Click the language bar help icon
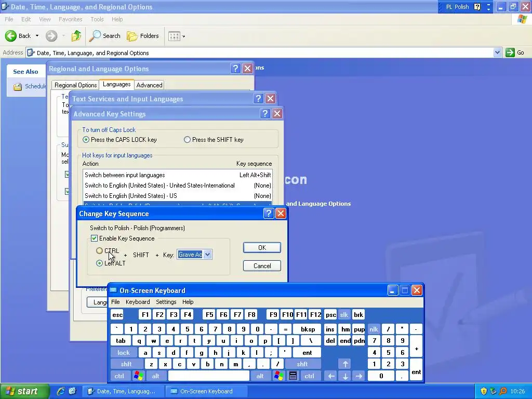532x399 pixels. [477, 7]
